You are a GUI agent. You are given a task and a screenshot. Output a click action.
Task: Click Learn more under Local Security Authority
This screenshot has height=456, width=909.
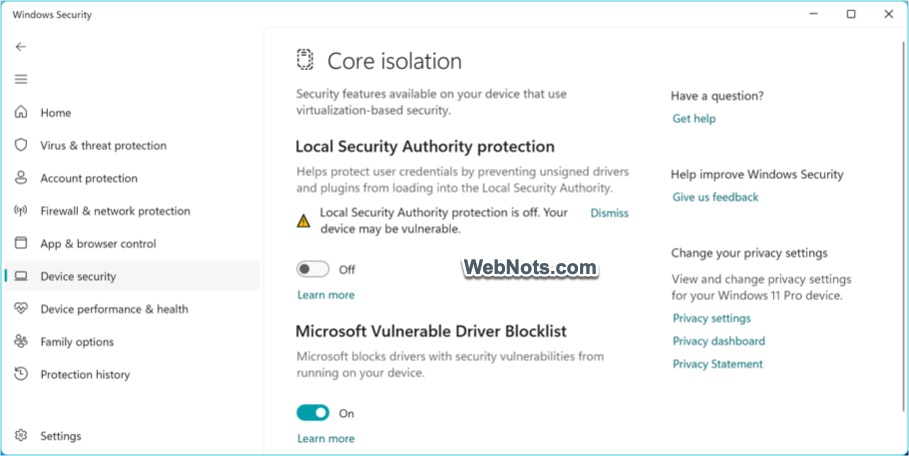[326, 295]
